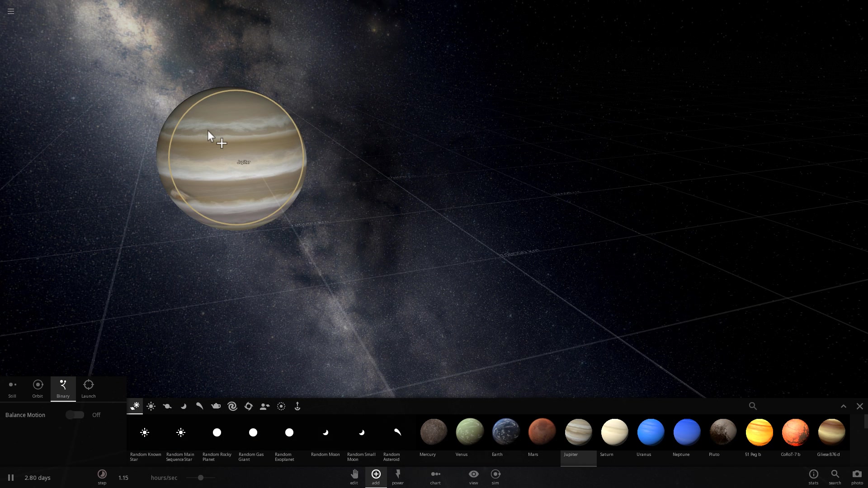Choose Random Asteroid
Image resolution: width=868 pixels, height=488 pixels.
[398, 441]
